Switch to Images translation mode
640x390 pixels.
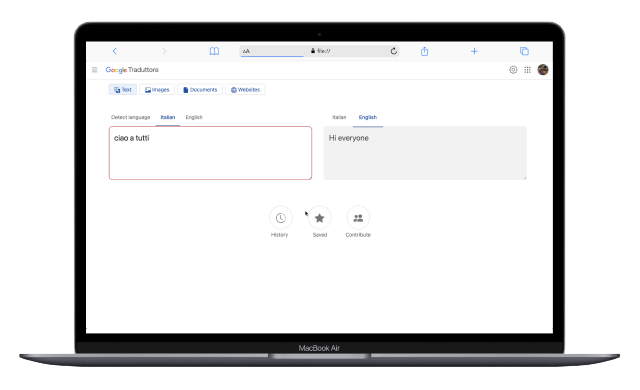click(x=157, y=90)
